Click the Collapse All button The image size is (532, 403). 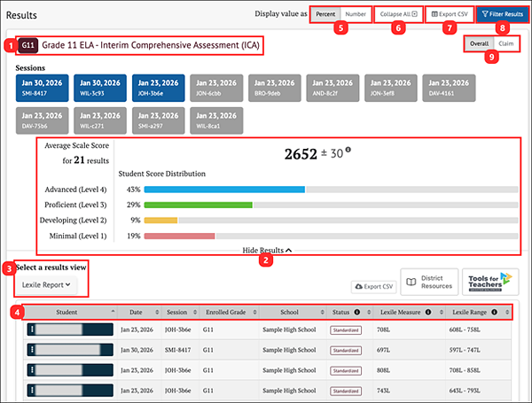click(x=398, y=14)
